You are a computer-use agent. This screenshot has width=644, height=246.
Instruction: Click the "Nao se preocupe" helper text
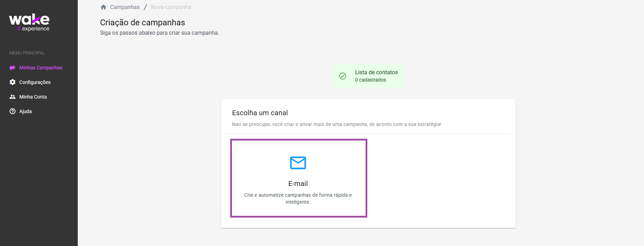tap(336, 124)
